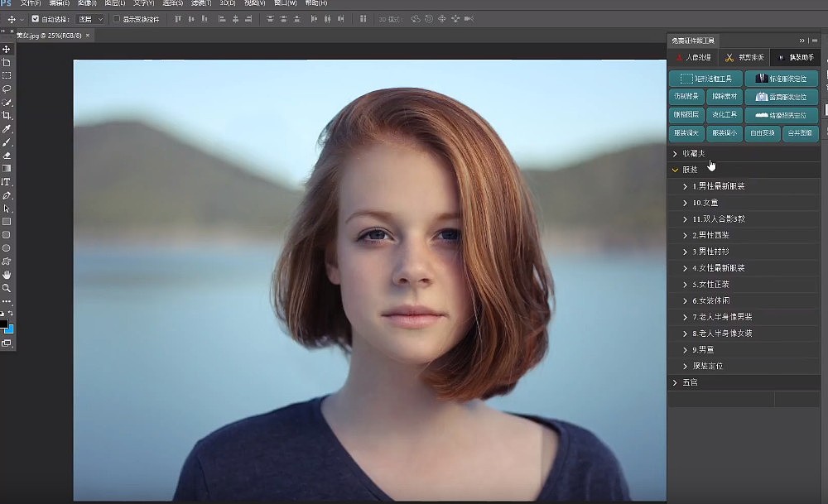
Task: Open the extra tools three-dot menu
Action: pyautogui.click(x=7, y=301)
